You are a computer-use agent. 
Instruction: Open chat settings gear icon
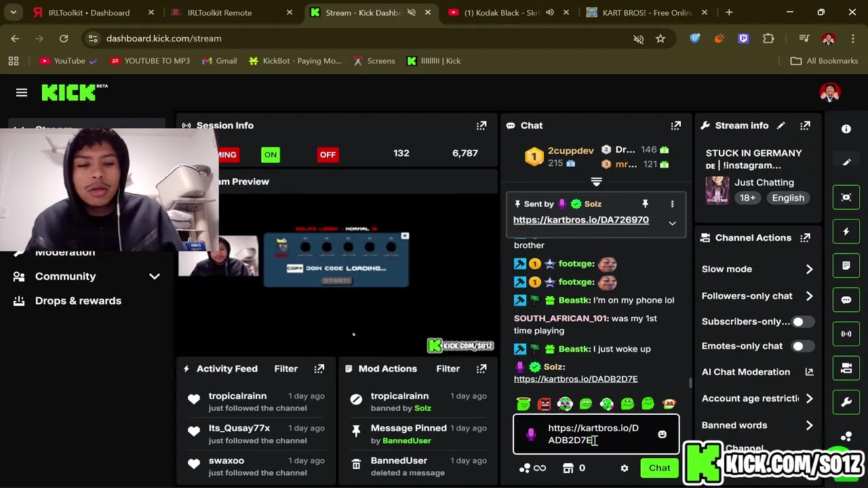click(x=625, y=468)
